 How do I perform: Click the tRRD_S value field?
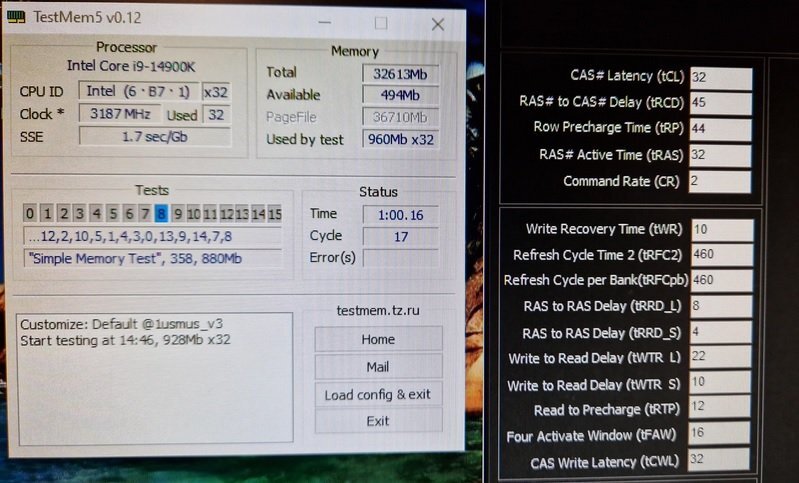[721, 333]
